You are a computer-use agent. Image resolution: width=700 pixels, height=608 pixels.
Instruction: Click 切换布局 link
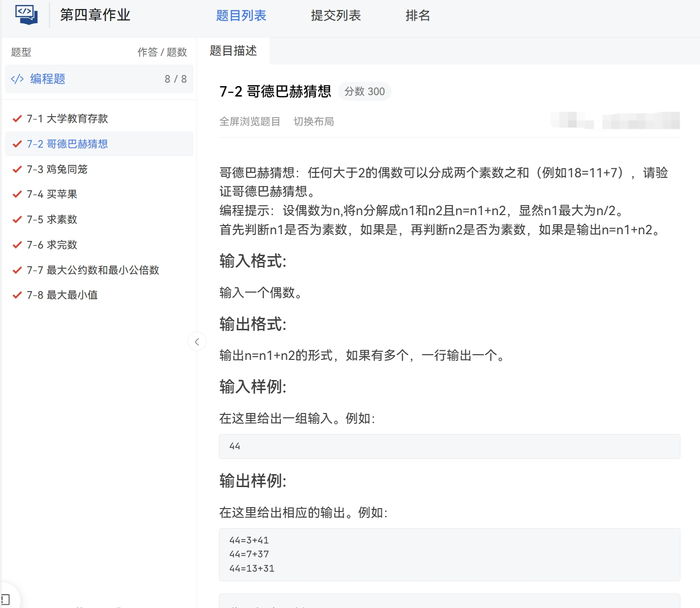pyautogui.click(x=314, y=121)
